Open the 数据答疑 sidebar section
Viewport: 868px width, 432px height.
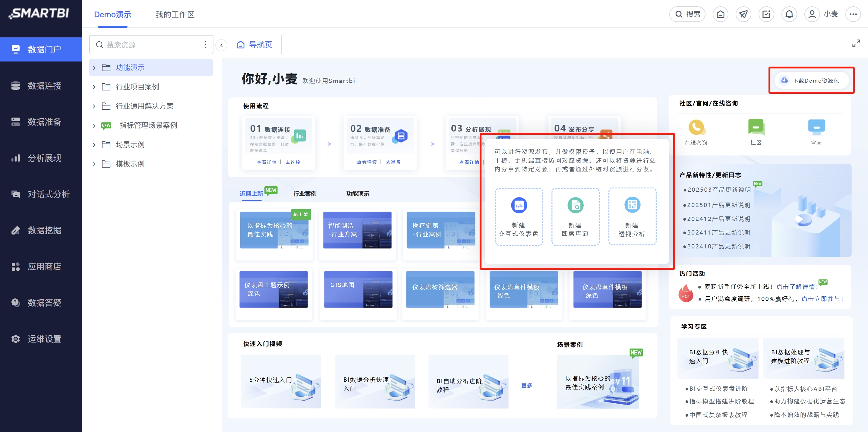tap(41, 303)
